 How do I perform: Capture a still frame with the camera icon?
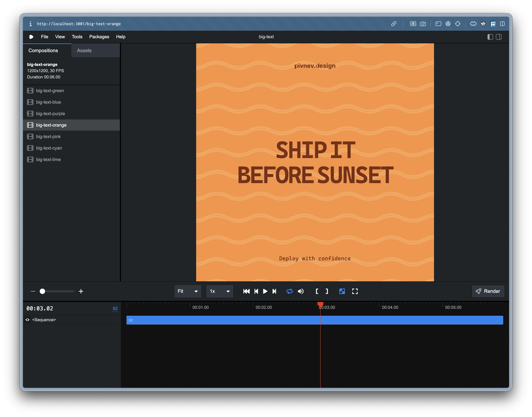[423, 24]
